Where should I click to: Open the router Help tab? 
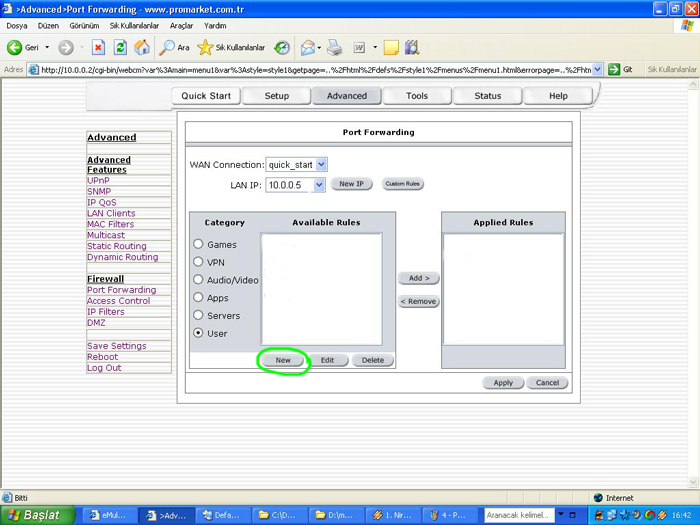tap(558, 96)
